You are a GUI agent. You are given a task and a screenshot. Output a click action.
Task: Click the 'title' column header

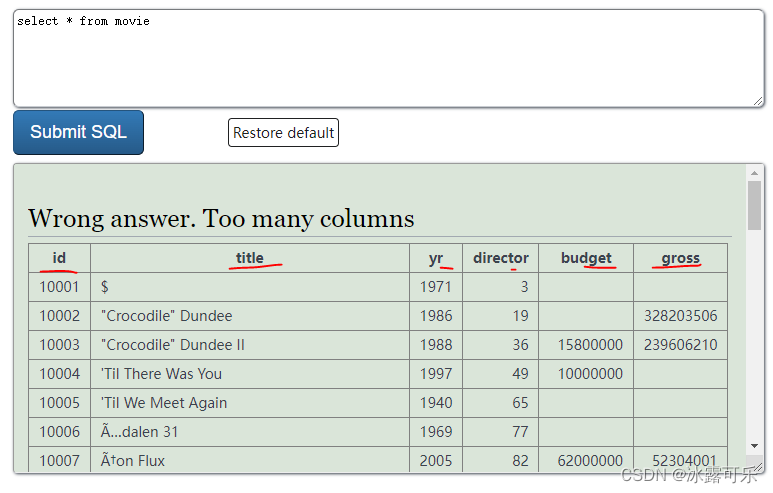(x=250, y=258)
